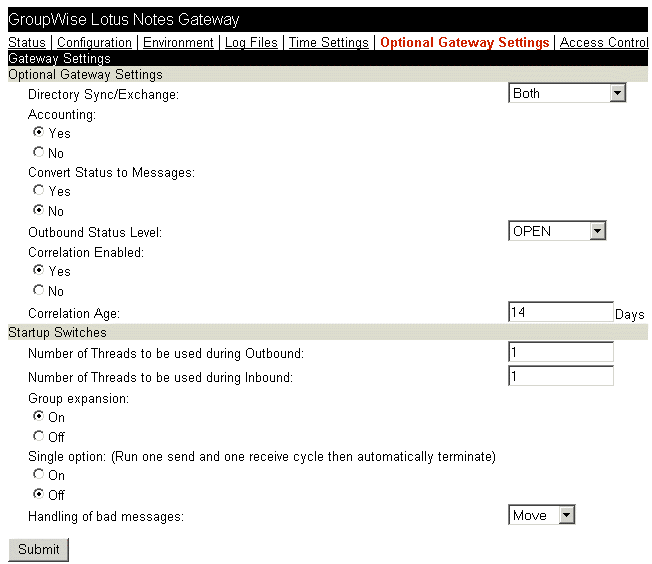
Task: Turn Group expansion Off
Action: click(x=39, y=436)
